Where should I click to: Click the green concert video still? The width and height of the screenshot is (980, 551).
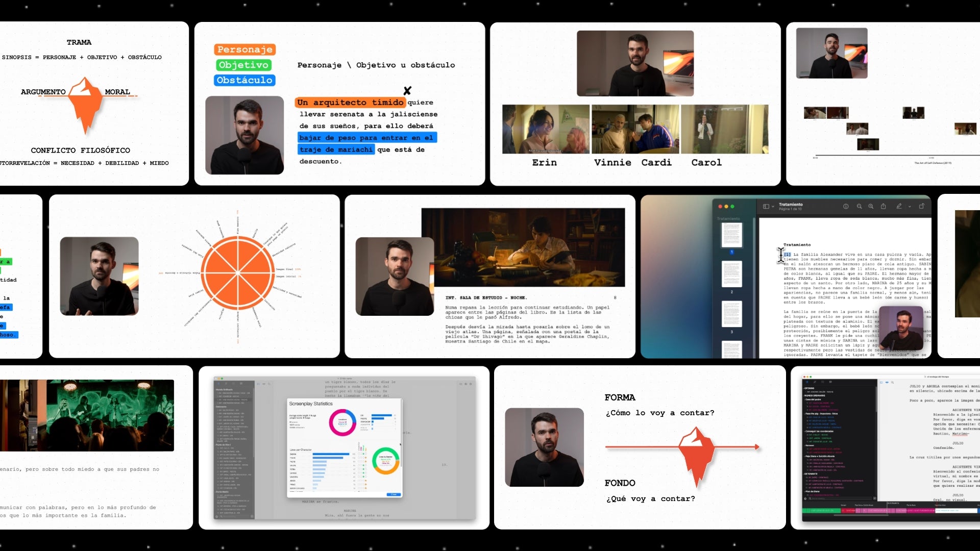[110, 415]
